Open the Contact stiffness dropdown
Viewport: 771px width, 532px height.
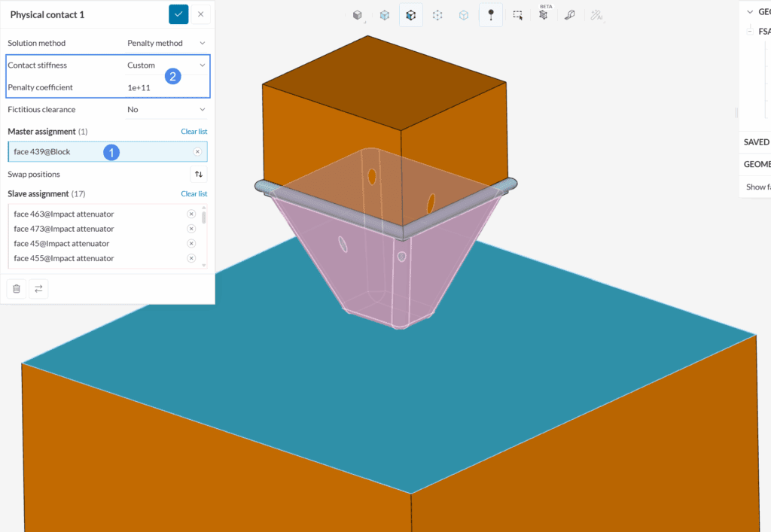166,65
